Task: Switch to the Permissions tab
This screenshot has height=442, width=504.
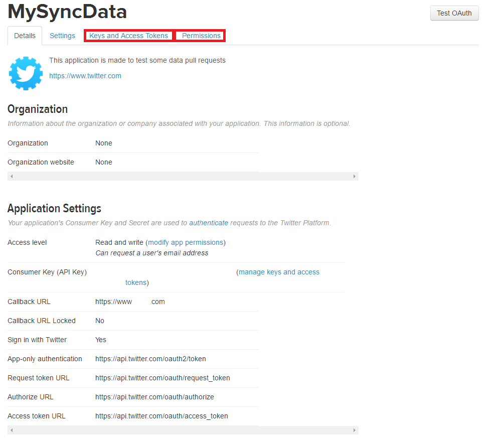Action: (x=201, y=36)
